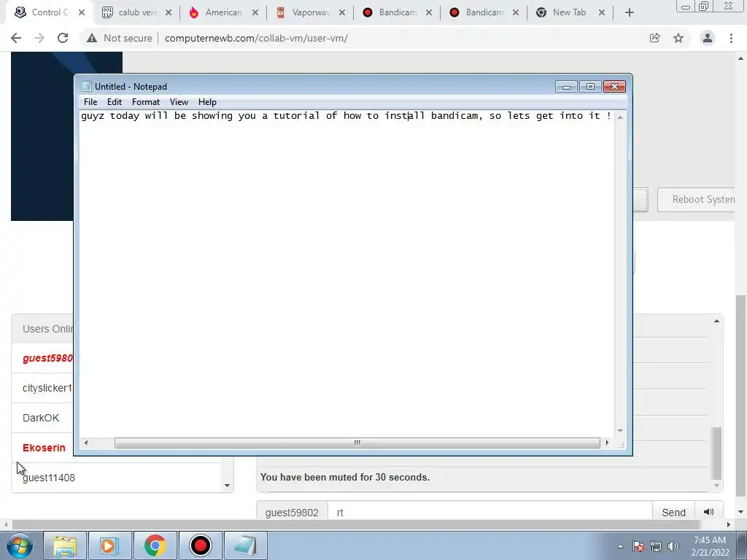Open Windows Explorer from taskbar
747x560 pixels.
[x=65, y=545]
